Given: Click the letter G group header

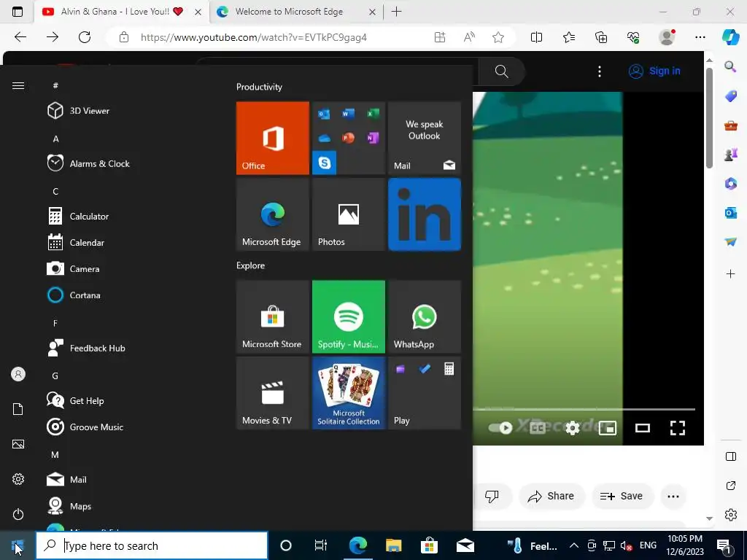Looking at the screenshot, I should click(x=55, y=376).
